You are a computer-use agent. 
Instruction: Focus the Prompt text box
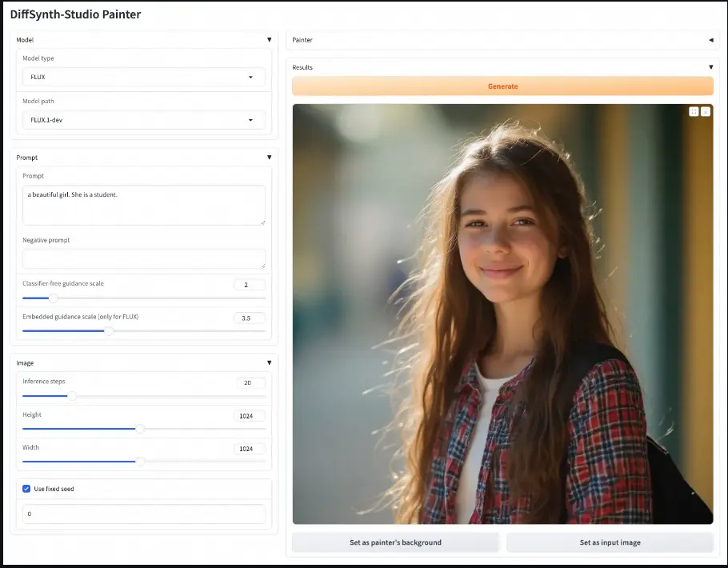144,206
